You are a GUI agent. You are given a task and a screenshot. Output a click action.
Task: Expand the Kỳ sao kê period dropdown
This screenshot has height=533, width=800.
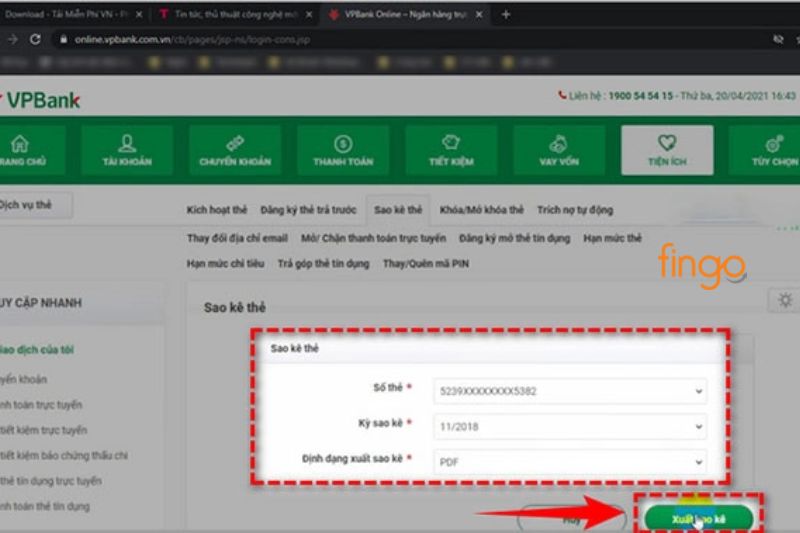click(570, 426)
